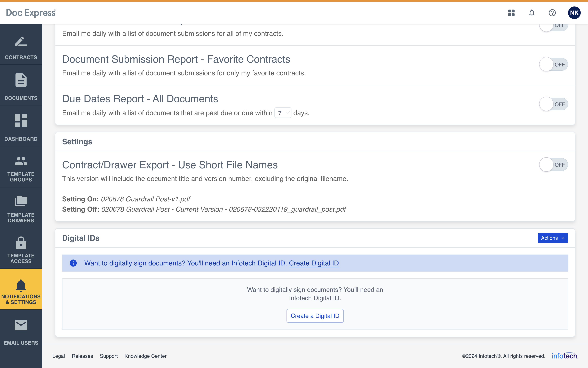Open Template Drawers folder icon
This screenshot has width=588, height=368.
(21, 201)
